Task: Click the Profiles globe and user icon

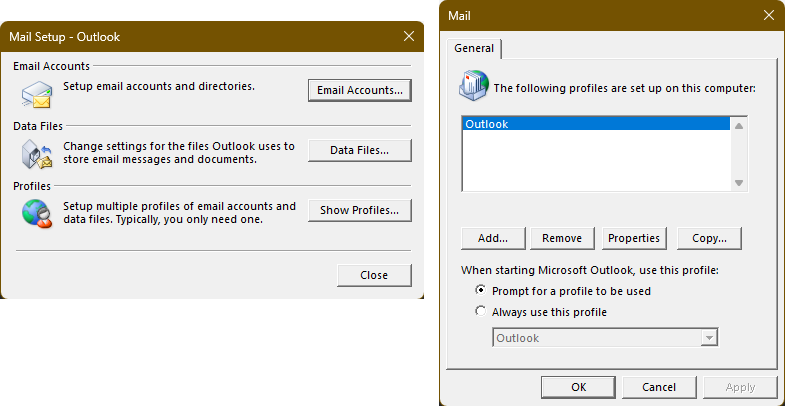Action: pos(37,214)
